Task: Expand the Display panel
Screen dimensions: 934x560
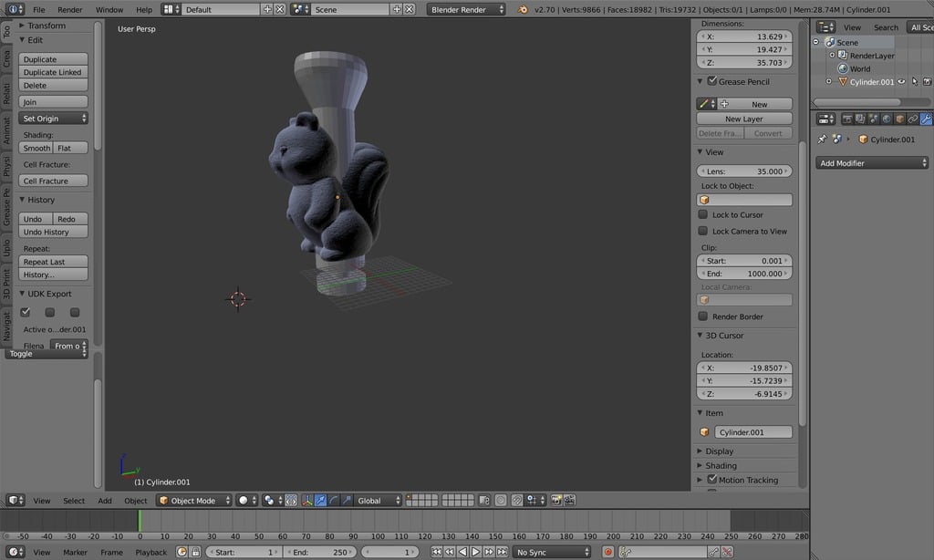Action: (x=719, y=451)
